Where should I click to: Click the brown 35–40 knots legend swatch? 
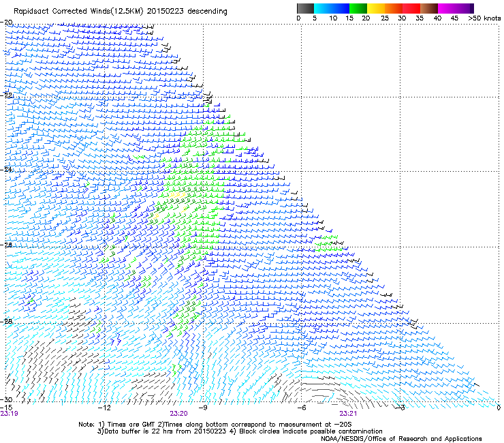click(429, 9)
